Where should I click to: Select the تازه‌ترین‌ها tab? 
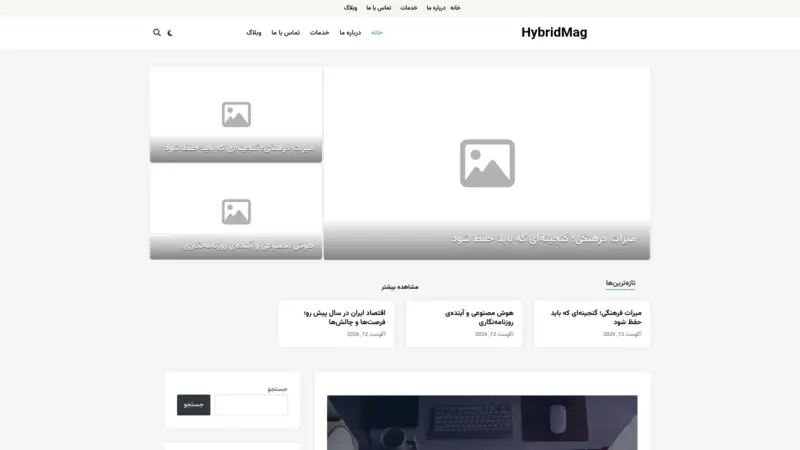[x=620, y=283]
